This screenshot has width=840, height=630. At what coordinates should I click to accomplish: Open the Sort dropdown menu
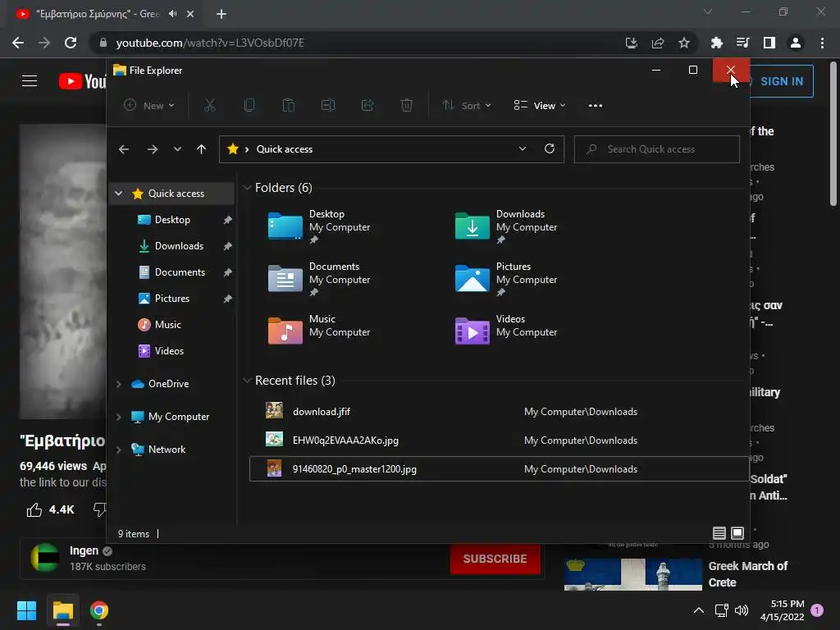click(x=467, y=106)
